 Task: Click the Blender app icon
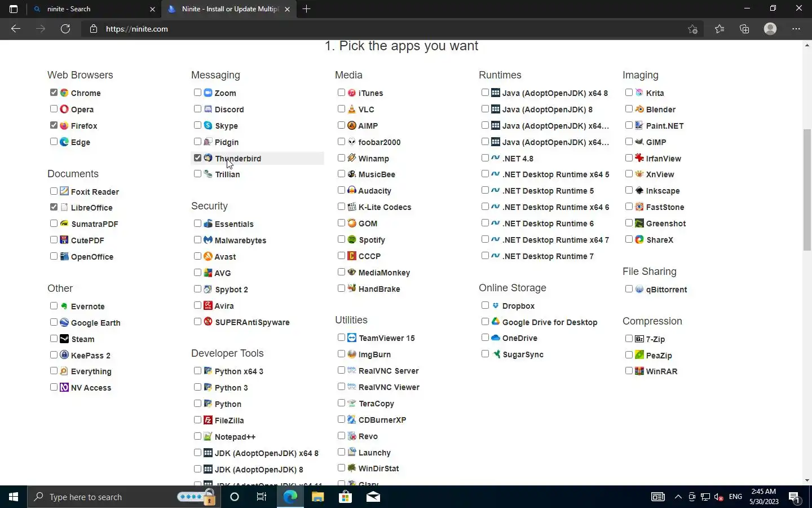pos(639,109)
